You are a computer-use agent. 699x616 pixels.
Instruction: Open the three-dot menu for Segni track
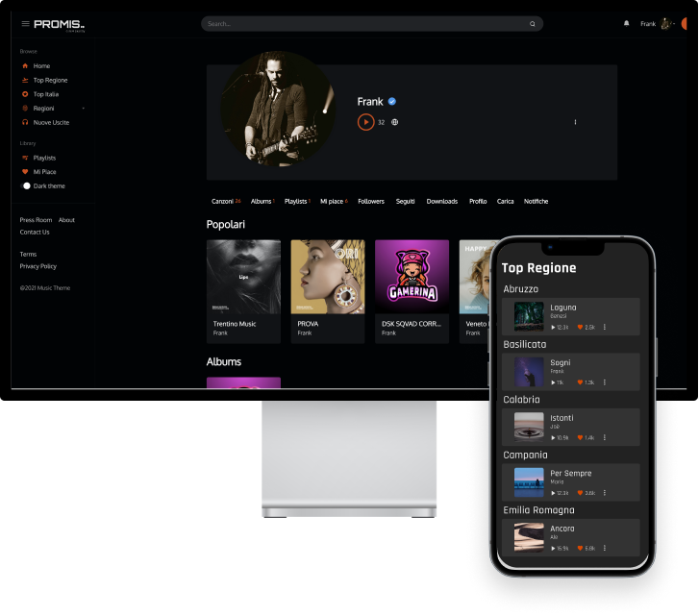[605, 382]
